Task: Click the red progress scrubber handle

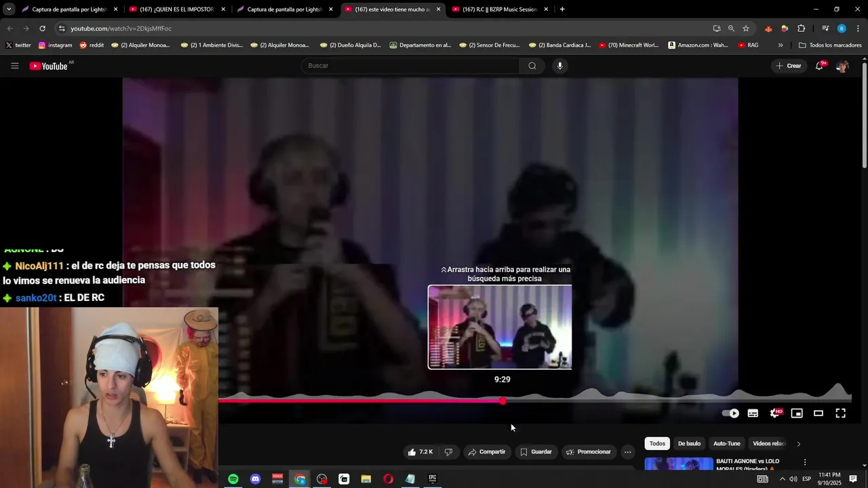Action: click(502, 401)
